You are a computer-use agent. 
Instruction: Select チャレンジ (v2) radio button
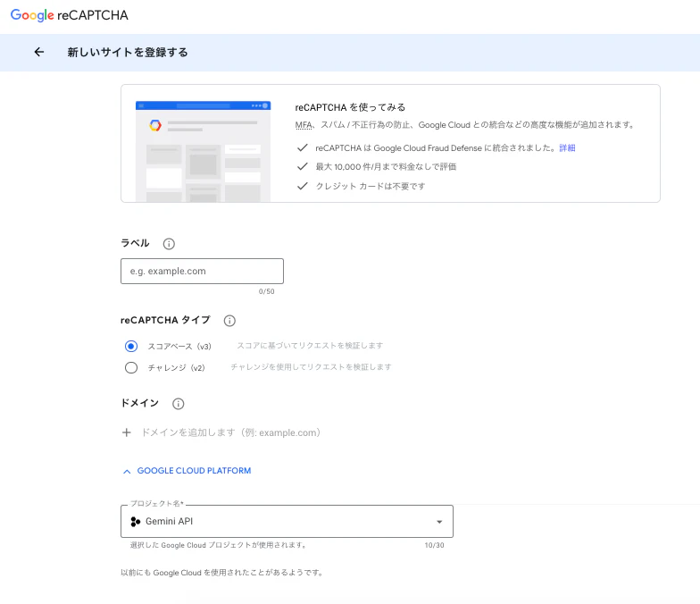pyautogui.click(x=131, y=368)
